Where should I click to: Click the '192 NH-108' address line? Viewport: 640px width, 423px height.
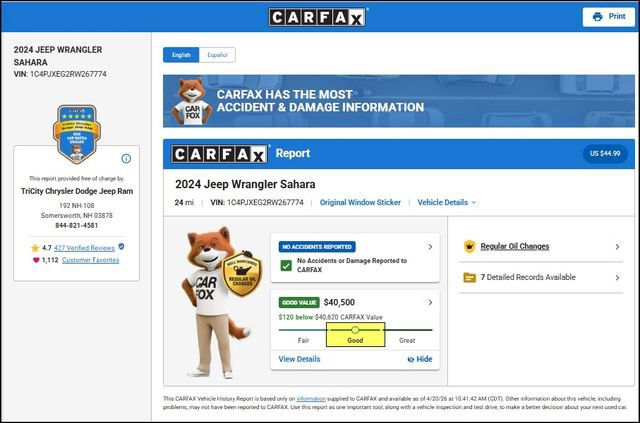click(77, 205)
